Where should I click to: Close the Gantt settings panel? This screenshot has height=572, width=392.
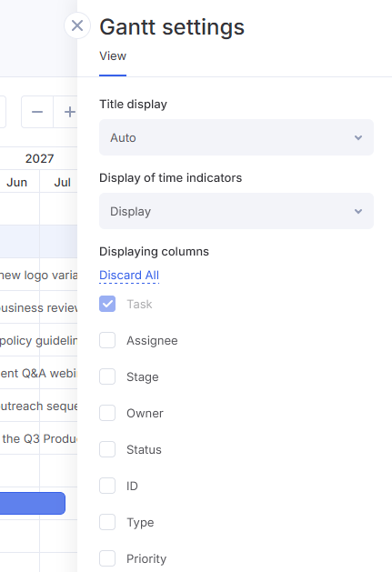(77, 25)
